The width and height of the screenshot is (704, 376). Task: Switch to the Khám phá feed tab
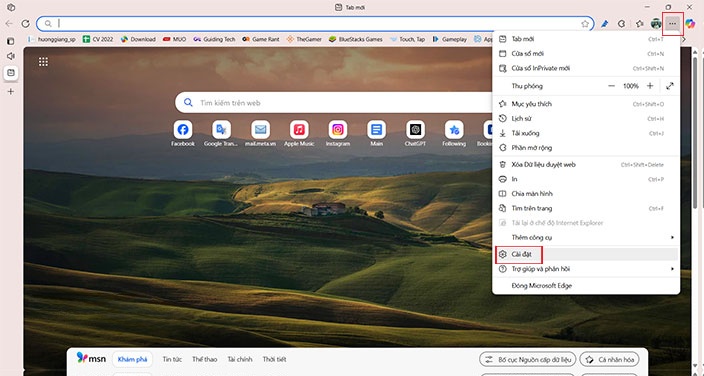point(132,359)
